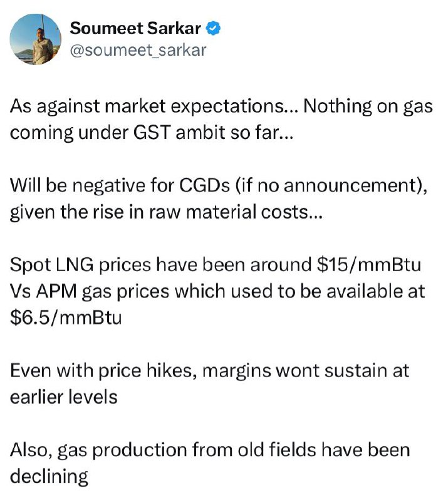Visit the @soumeet_sarkar handle
Screen dimensions: 448x501
click(x=138, y=50)
